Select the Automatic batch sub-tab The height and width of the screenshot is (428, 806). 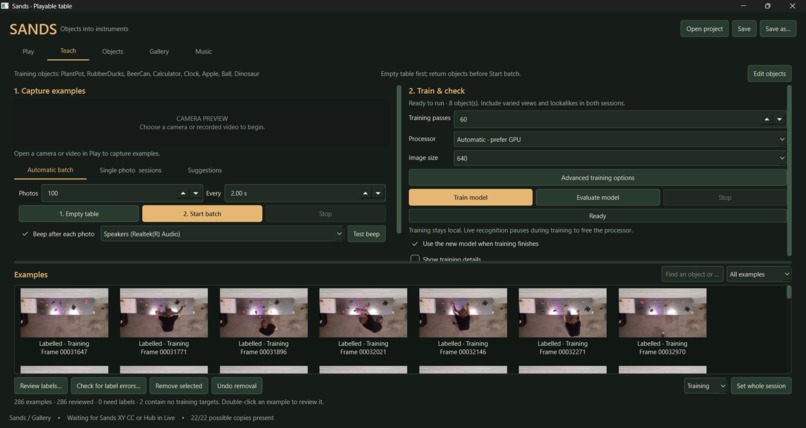pos(50,170)
